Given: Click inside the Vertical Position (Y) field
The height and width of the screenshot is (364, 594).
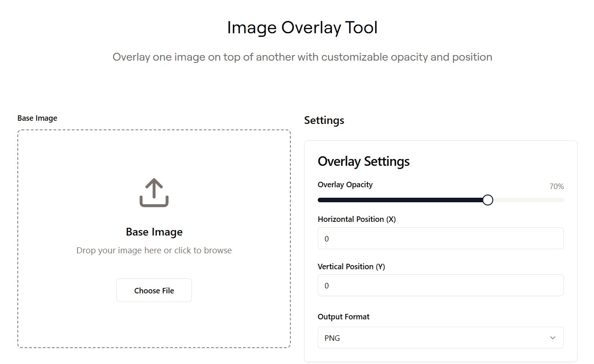Looking at the screenshot, I should click(440, 285).
